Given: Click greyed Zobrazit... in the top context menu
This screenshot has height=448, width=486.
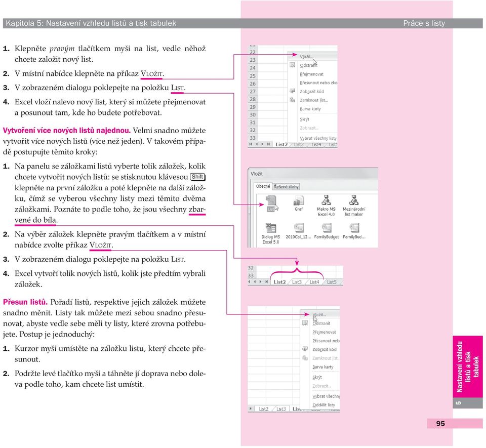Looking at the screenshot, I should click(x=309, y=128).
